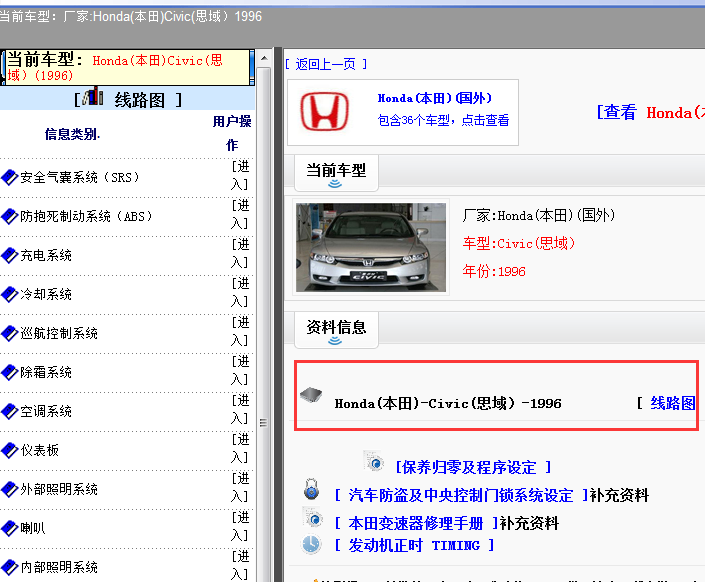Open [进入] for 仪表板

point(240,448)
